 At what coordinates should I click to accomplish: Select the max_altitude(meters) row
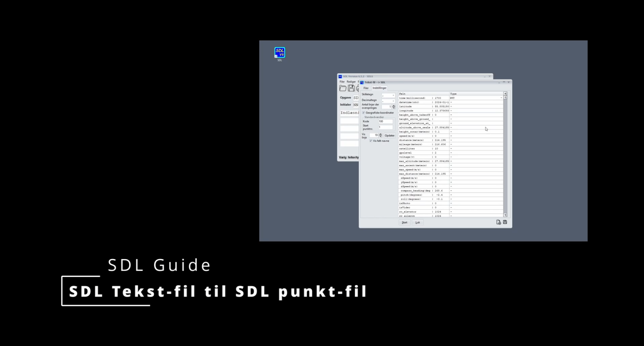[x=450, y=161]
